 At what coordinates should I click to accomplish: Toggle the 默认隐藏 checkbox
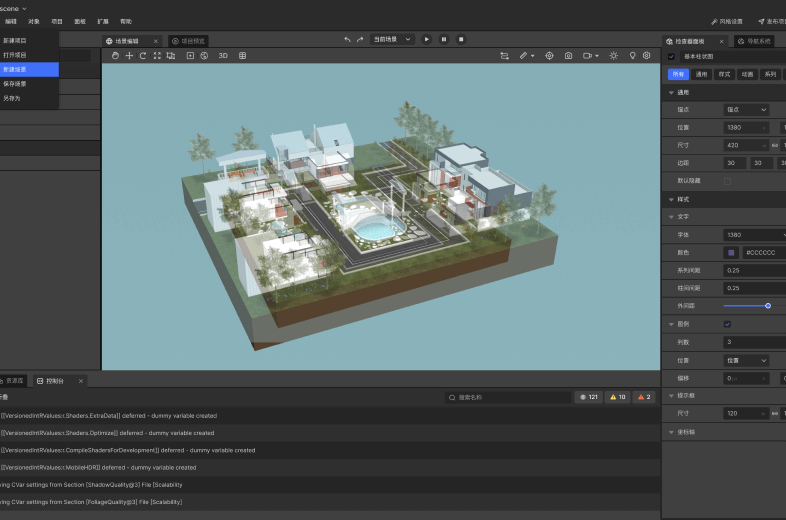click(727, 181)
